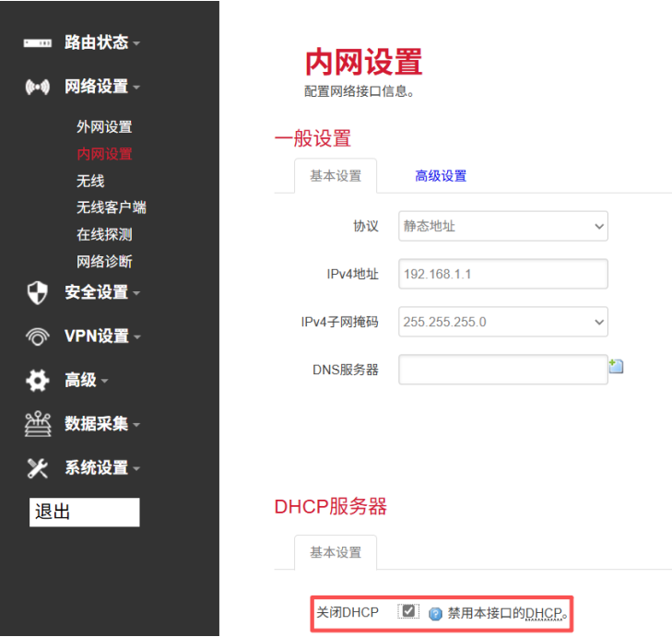Switch to the 高级设置 tab

441,176
